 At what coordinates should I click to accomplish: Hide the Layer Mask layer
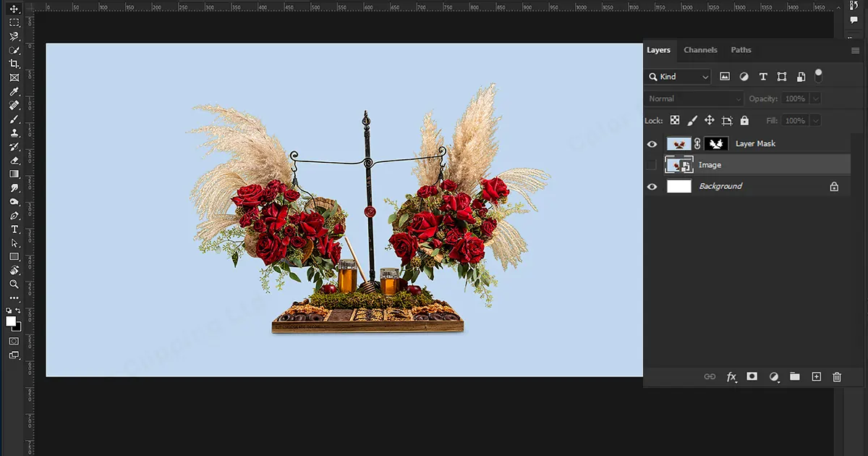coord(652,144)
